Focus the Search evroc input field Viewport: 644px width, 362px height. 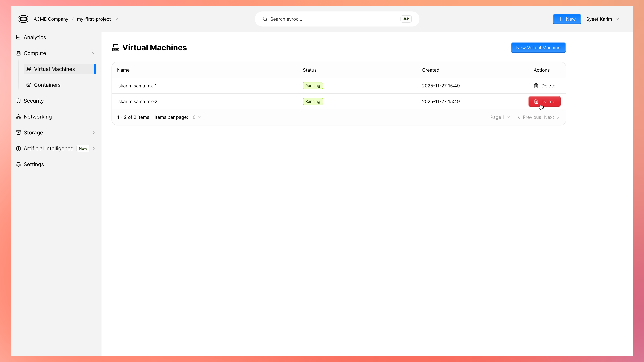click(333, 19)
